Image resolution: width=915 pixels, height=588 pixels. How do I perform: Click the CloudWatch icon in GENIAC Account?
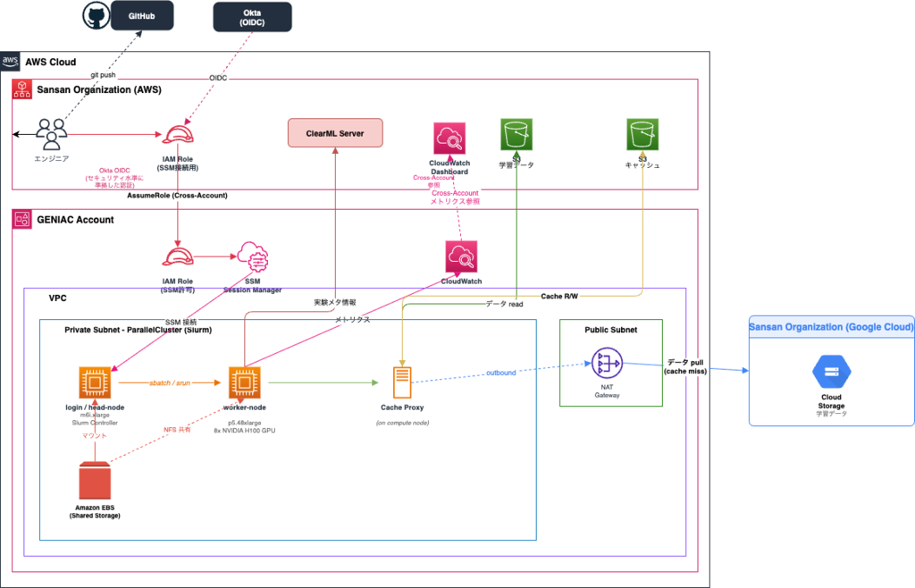[x=462, y=256]
